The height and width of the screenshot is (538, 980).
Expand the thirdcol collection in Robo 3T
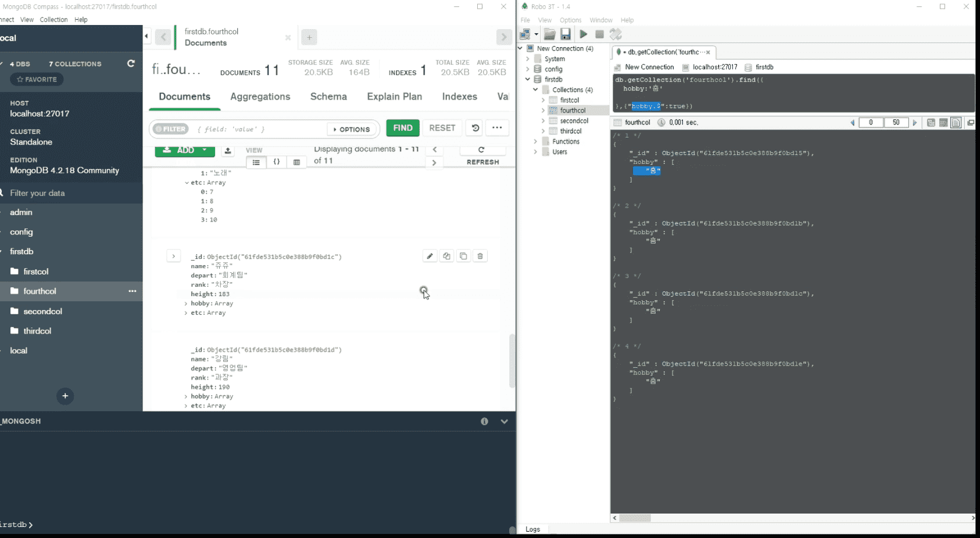pos(543,131)
